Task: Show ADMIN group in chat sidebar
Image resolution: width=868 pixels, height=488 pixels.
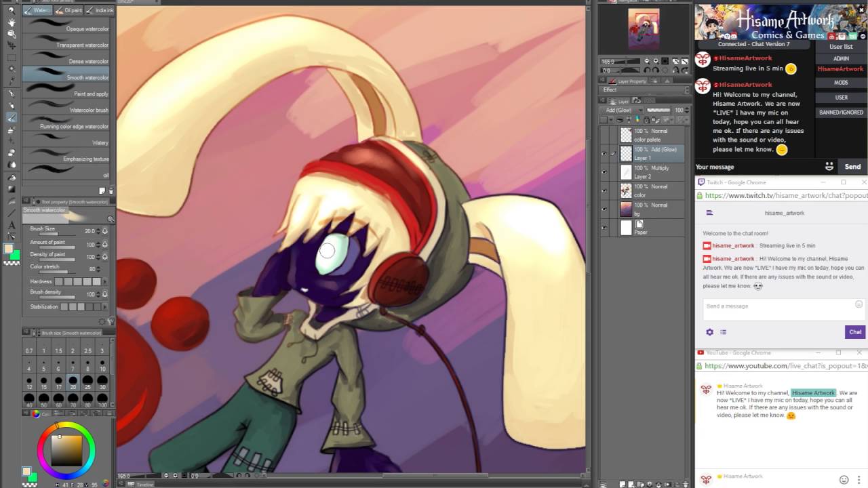Action: (841, 58)
